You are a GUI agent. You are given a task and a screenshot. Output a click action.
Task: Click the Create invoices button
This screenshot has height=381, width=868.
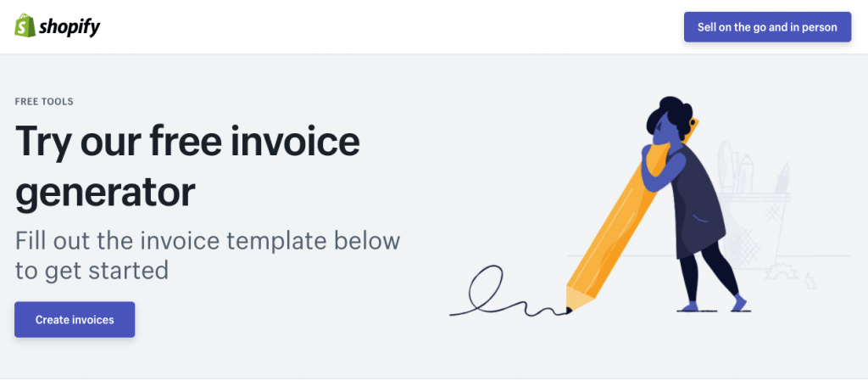pos(75,320)
